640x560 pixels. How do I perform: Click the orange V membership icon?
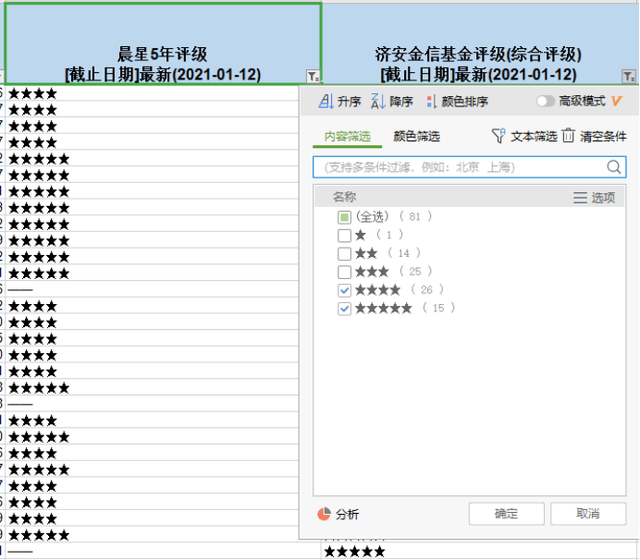point(617,101)
